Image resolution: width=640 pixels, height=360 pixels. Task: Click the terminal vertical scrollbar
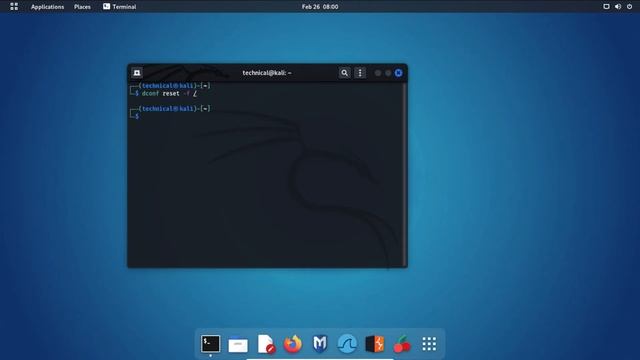tap(404, 175)
